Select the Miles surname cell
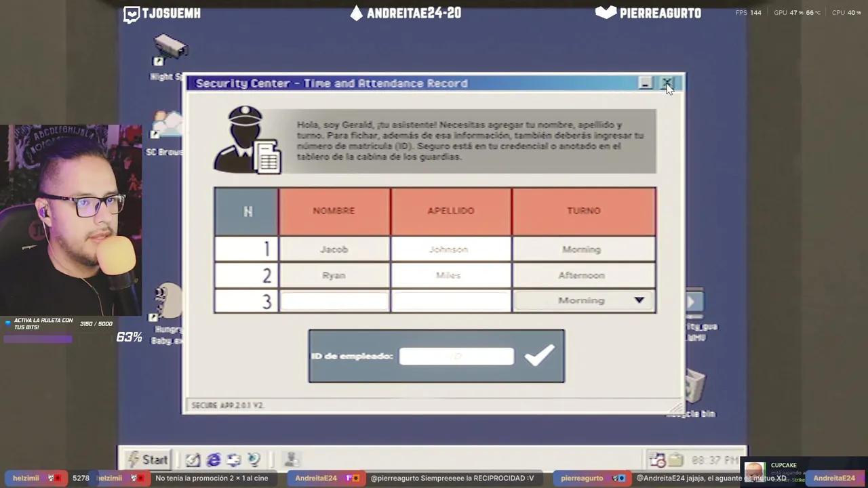The height and width of the screenshot is (488, 868). coord(451,275)
